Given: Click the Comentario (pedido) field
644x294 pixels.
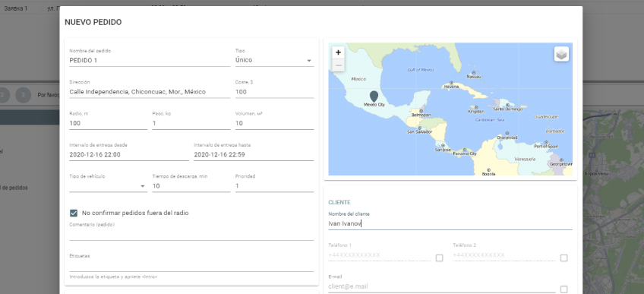Looking at the screenshot, I should click(191, 235).
